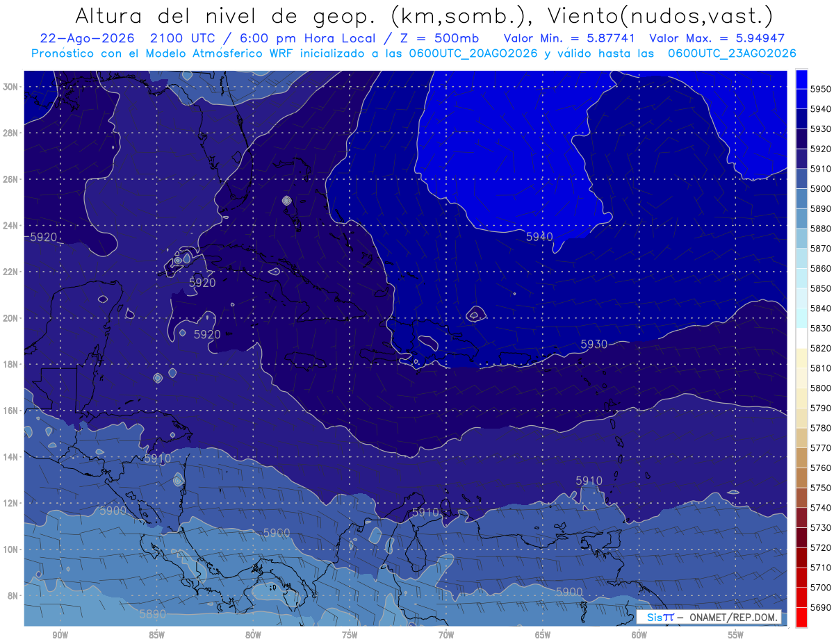Viewport: 834px width, 644px height.
Task: Click the colorbar value label 5850
Action: [x=820, y=288]
